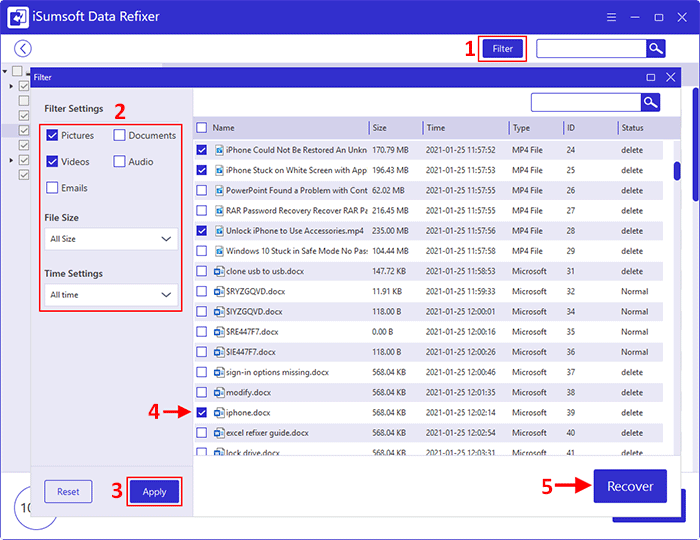Check the modify.docx row checkbox

[x=202, y=393]
